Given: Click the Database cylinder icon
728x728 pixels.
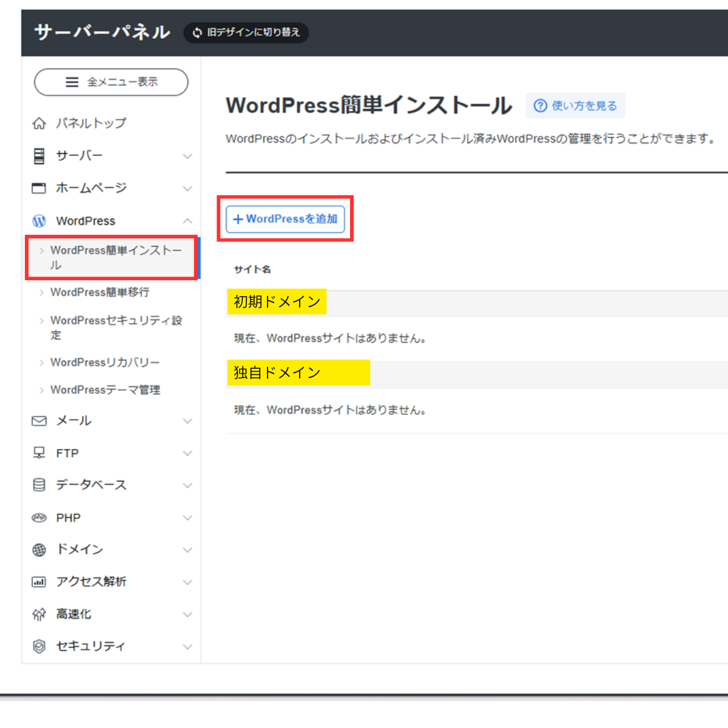Looking at the screenshot, I should (39, 485).
